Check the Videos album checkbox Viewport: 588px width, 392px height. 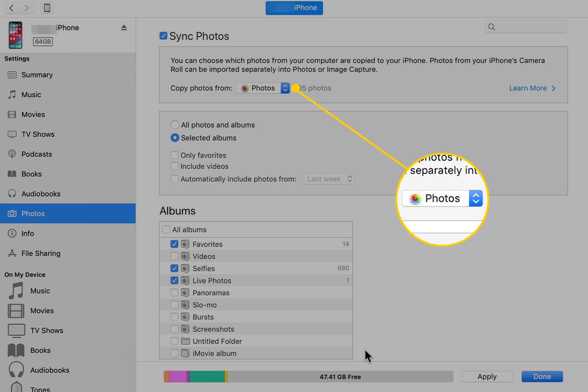coord(174,256)
